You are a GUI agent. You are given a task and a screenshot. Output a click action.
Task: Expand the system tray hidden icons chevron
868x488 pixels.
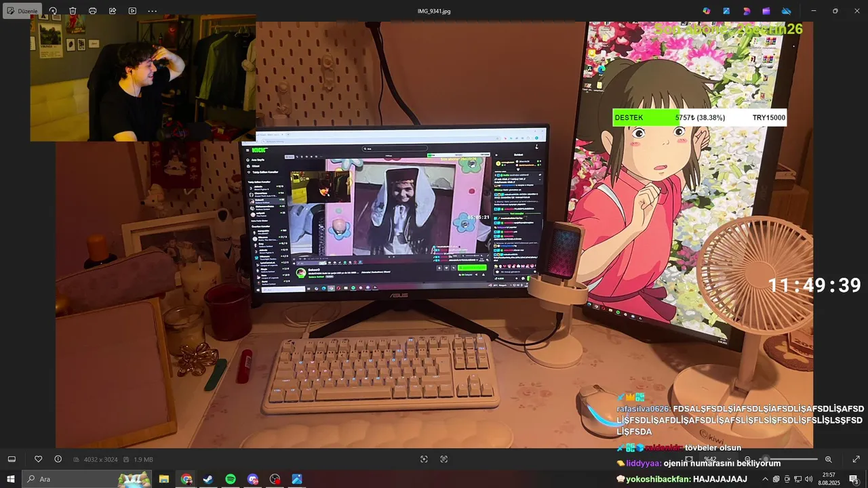tap(766, 479)
